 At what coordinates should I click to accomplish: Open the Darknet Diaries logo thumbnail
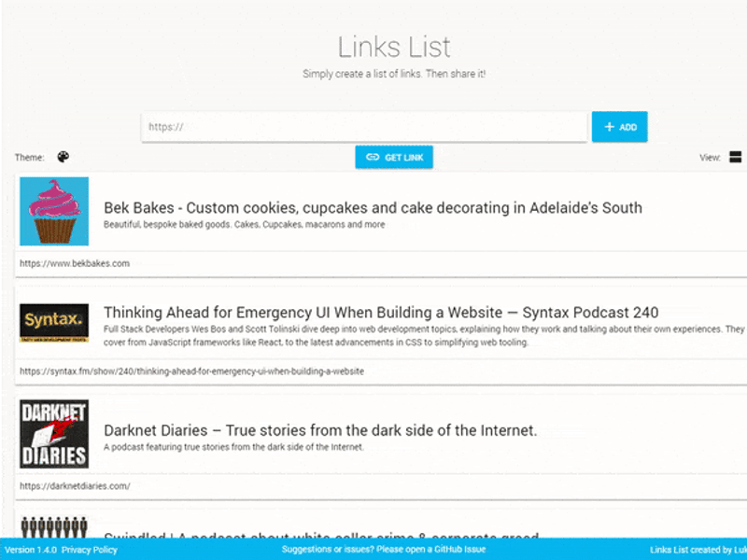(x=53, y=433)
